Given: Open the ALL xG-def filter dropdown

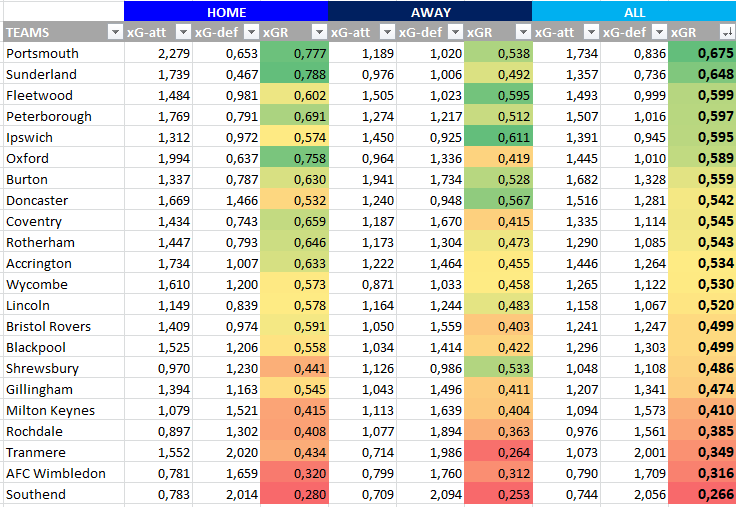Looking at the screenshot, I should 659,32.
